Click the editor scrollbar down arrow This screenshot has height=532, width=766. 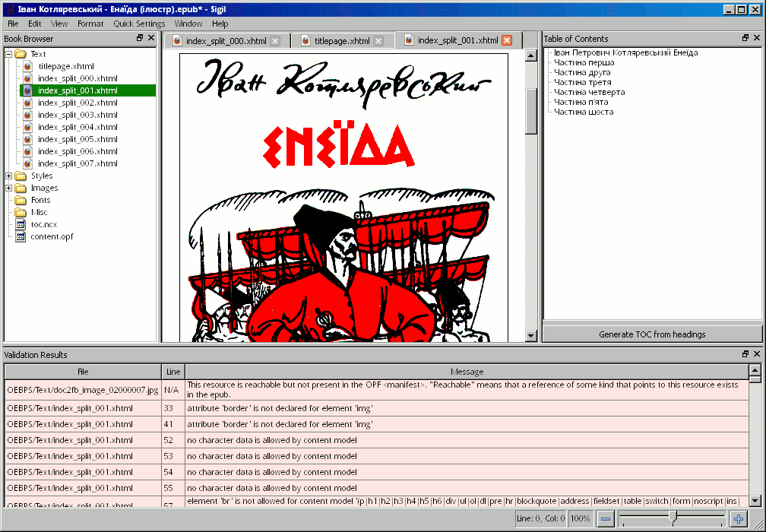pyautogui.click(x=531, y=335)
